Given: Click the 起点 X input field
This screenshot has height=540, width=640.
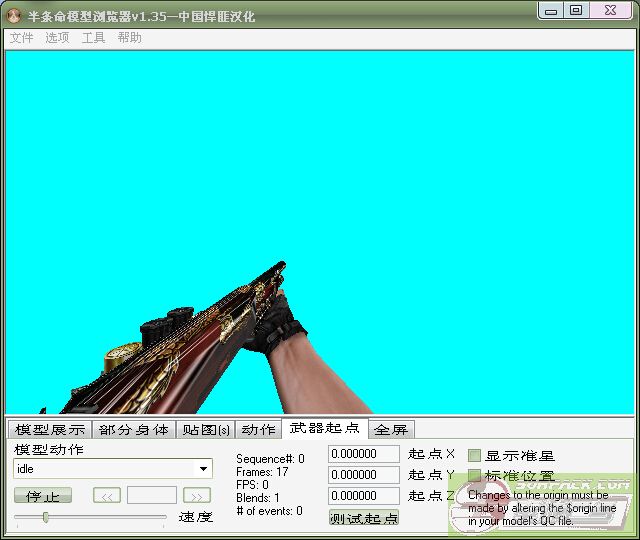Looking at the screenshot, I should pos(364,454).
